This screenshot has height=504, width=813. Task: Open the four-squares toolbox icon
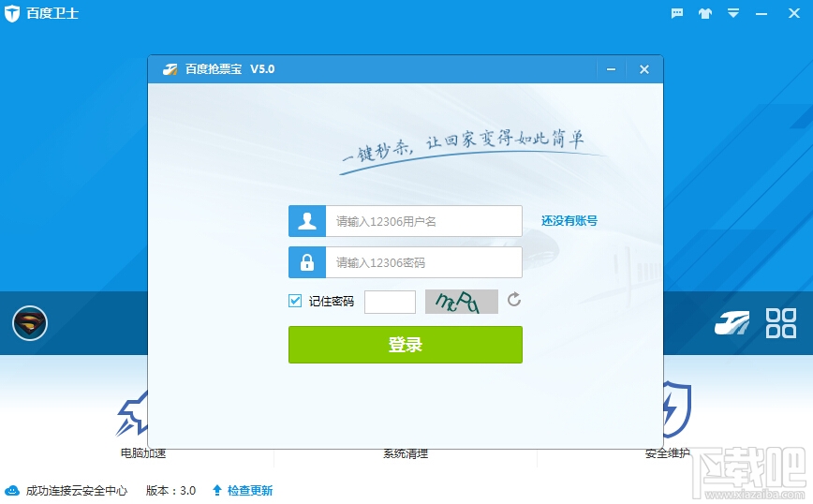(781, 323)
